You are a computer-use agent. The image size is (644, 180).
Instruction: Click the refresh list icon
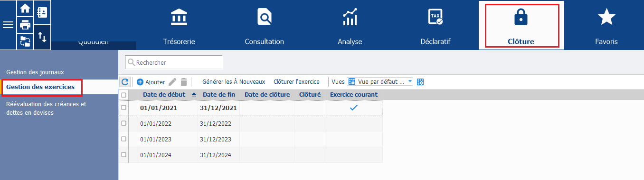click(124, 82)
